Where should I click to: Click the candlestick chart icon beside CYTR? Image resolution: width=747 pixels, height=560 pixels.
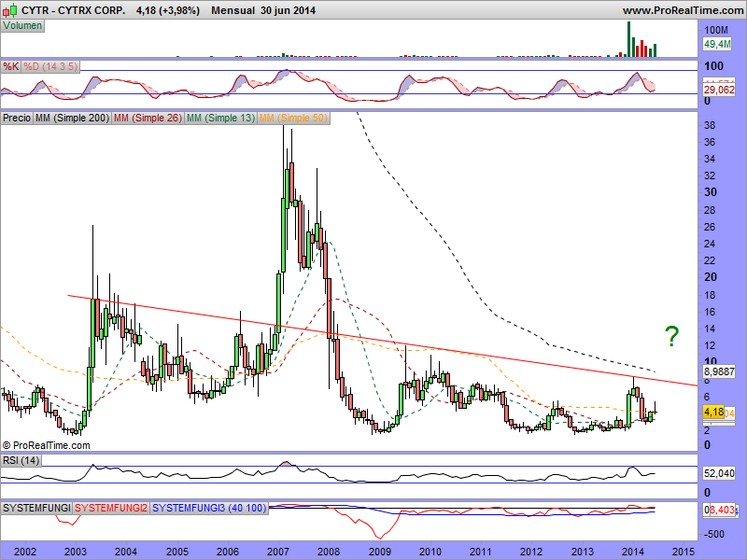(10, 10)
